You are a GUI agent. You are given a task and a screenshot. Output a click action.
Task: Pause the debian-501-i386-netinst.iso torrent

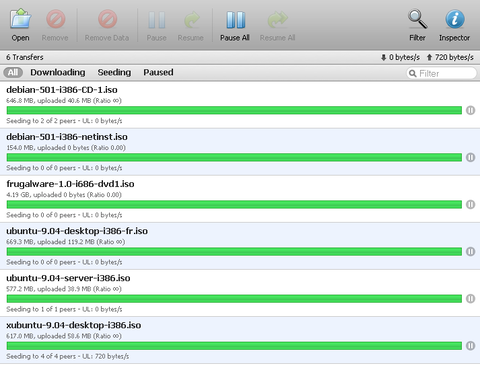[470, 157]
